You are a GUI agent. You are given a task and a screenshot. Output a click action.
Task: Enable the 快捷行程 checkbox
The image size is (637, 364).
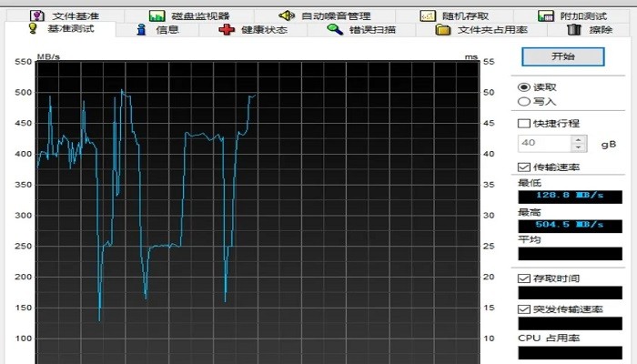coord(523,123)
